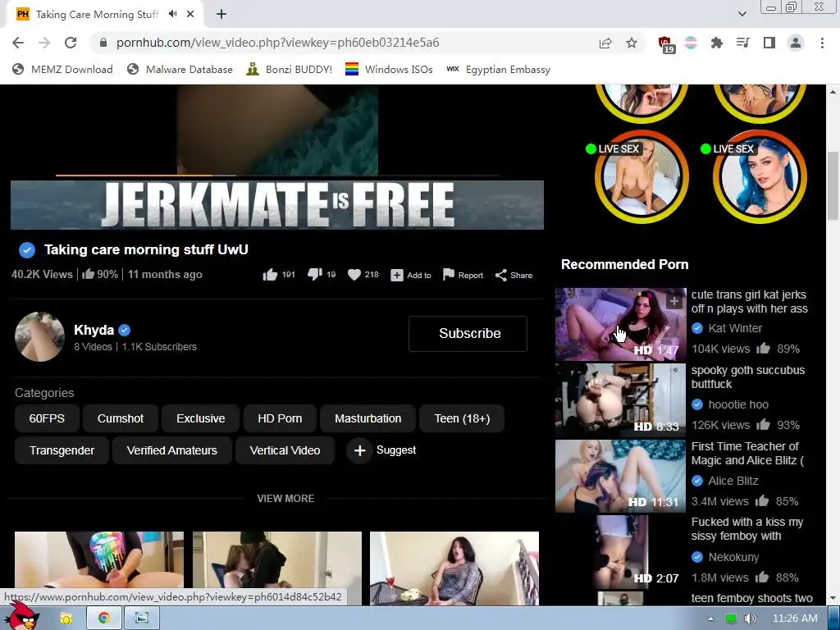840x630 pixels.
Task: Mute the tab via speaker icon
Action: tap(172, 14)
